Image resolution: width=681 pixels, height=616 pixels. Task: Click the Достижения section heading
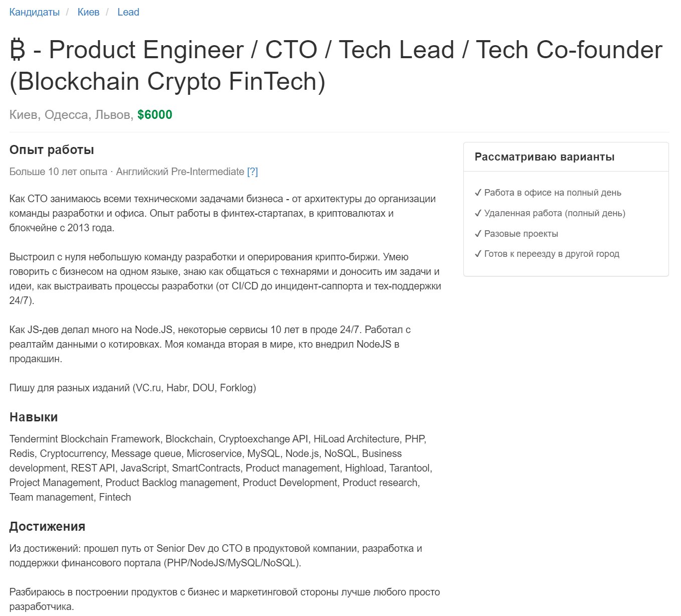(x=48, y=526)
